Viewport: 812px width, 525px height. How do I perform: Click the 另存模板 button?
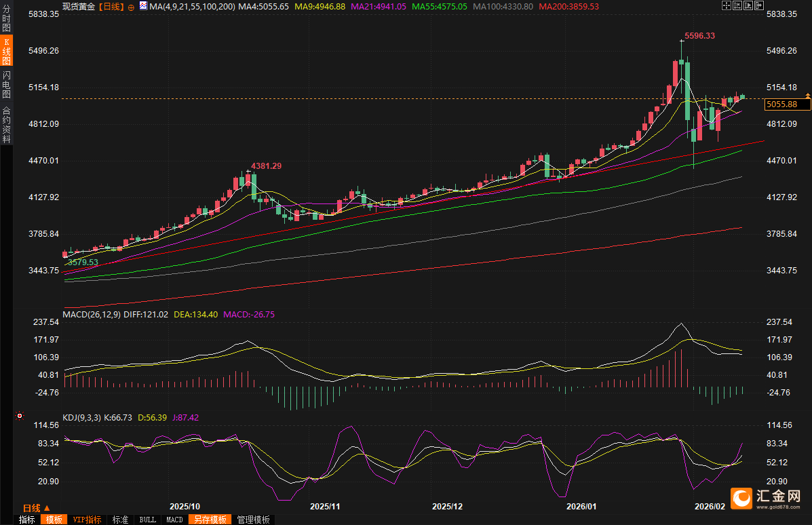[210, 520]
